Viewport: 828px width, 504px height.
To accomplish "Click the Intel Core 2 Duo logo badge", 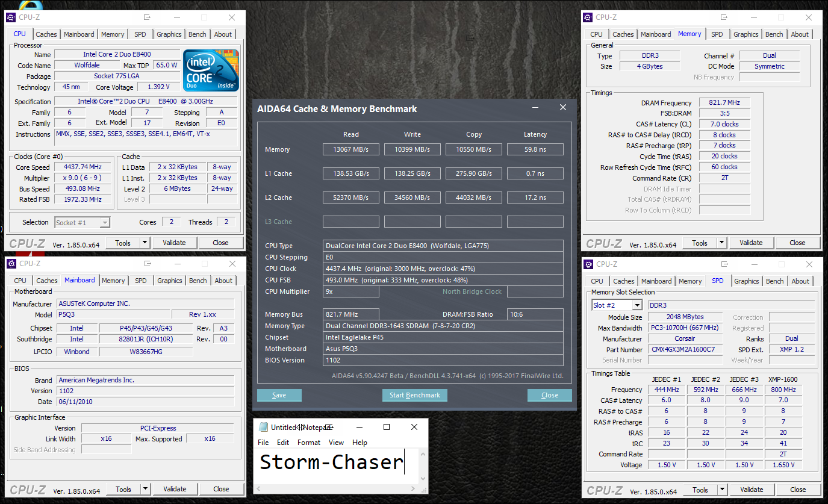I will point(211,70).
